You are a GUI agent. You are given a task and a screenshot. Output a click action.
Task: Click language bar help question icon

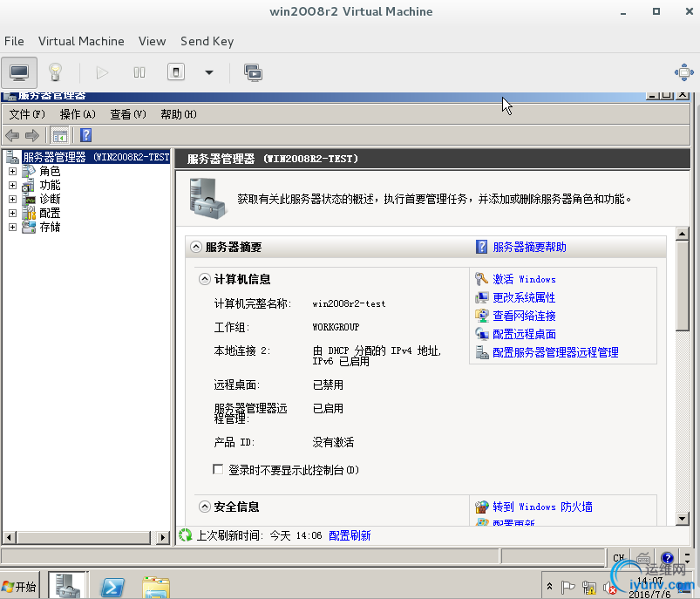click(668, 557)
